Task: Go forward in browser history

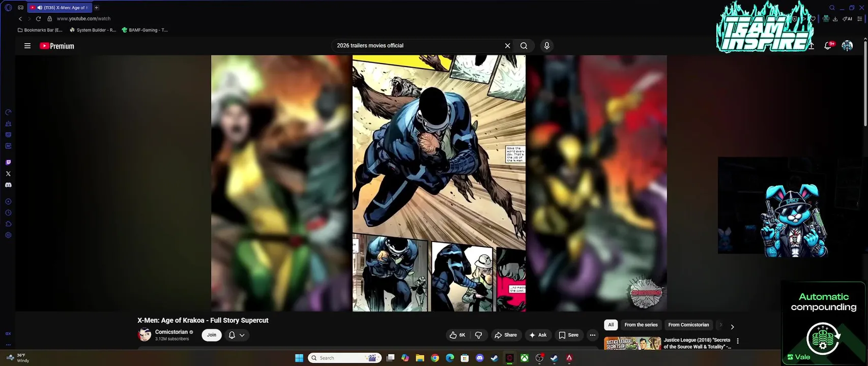Action: pyautogui.click(x=29, y=19)
